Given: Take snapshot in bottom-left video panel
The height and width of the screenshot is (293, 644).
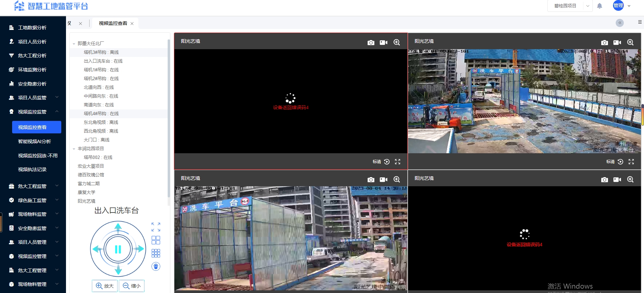Looking at the screenshot, I should [x=371, y=180].
